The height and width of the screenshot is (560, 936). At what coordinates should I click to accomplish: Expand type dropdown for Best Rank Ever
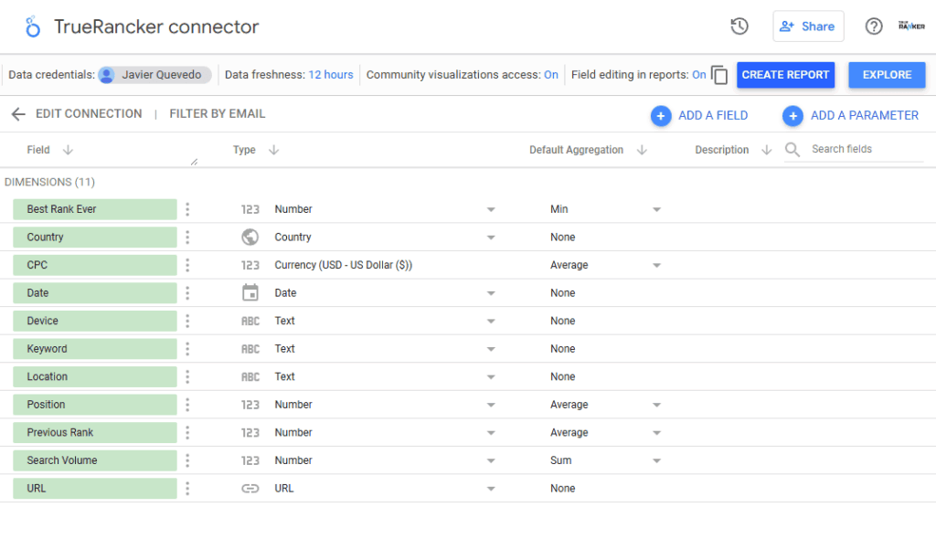[491, 209]
